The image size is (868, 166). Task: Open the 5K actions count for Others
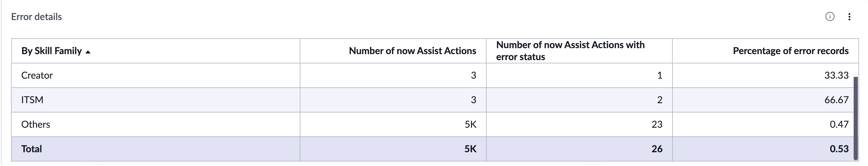[470, 124]
